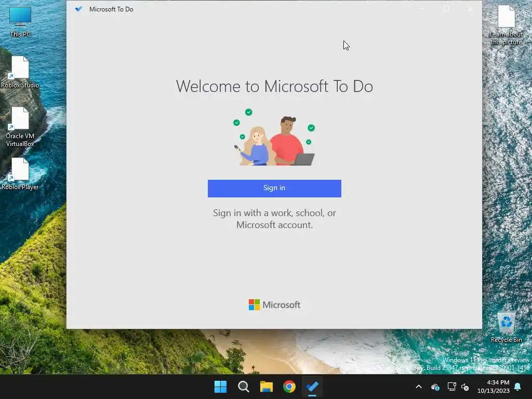Image resolution: width=532 pixels, height=399 pixels.
Task: Click the Microsoft logo at the bottom
Action: (x=274, y=304)
